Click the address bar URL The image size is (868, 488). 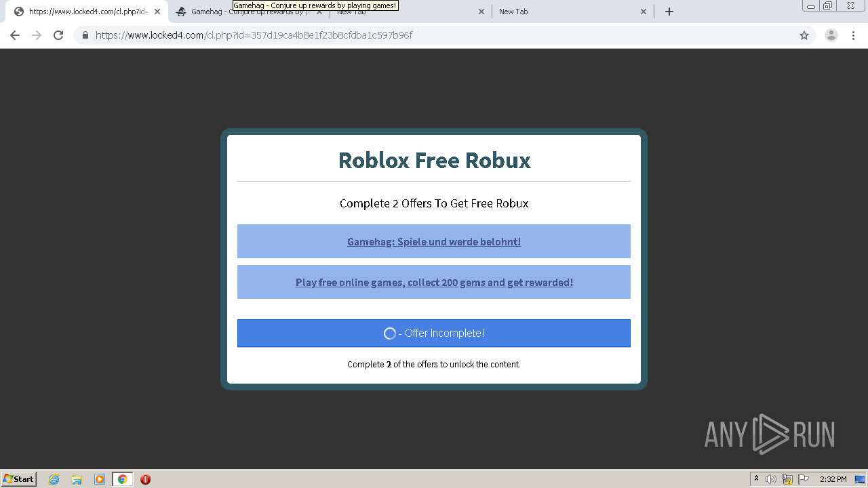point(254,35)
